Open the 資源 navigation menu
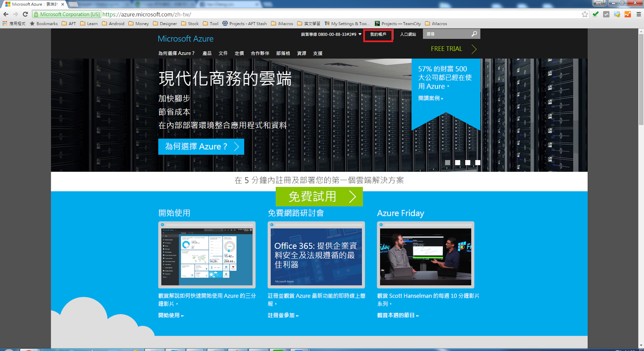The height and width of the screenshot is (351, 644). [301, 53]
